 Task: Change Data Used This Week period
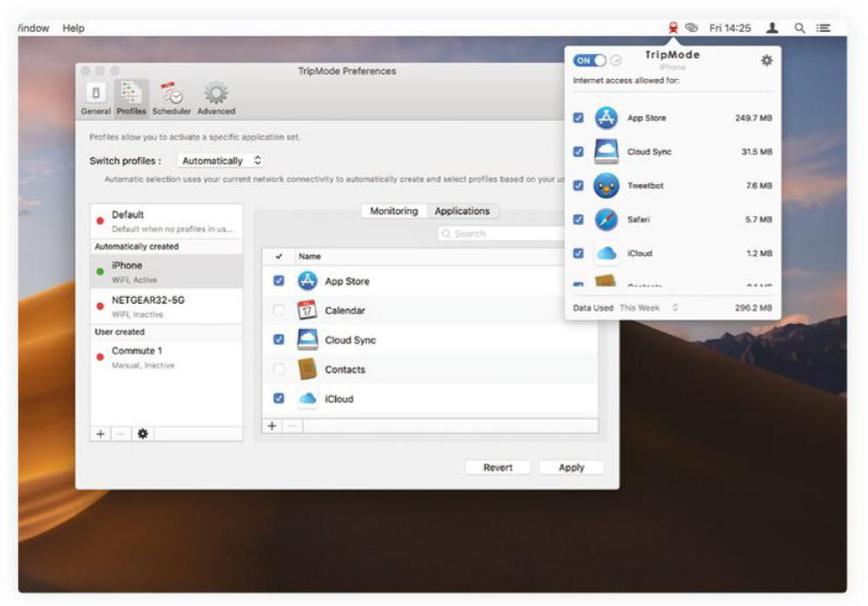click(648, 307)
